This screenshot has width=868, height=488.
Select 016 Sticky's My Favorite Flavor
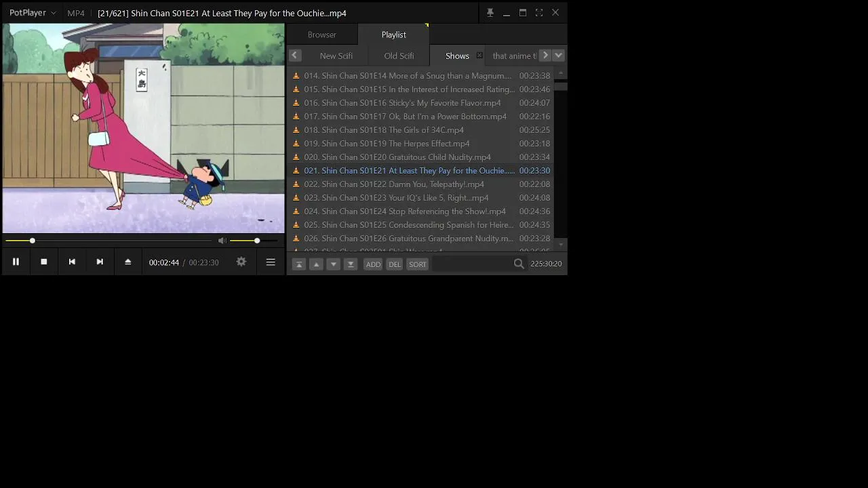[x=420, y=103]
